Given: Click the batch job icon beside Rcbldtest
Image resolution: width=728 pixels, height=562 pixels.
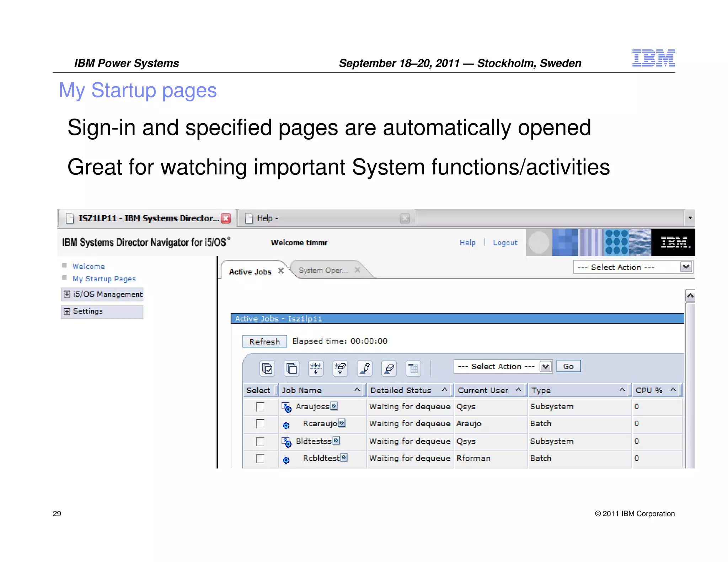Looking at the screenshot, I should coord(286,460).
